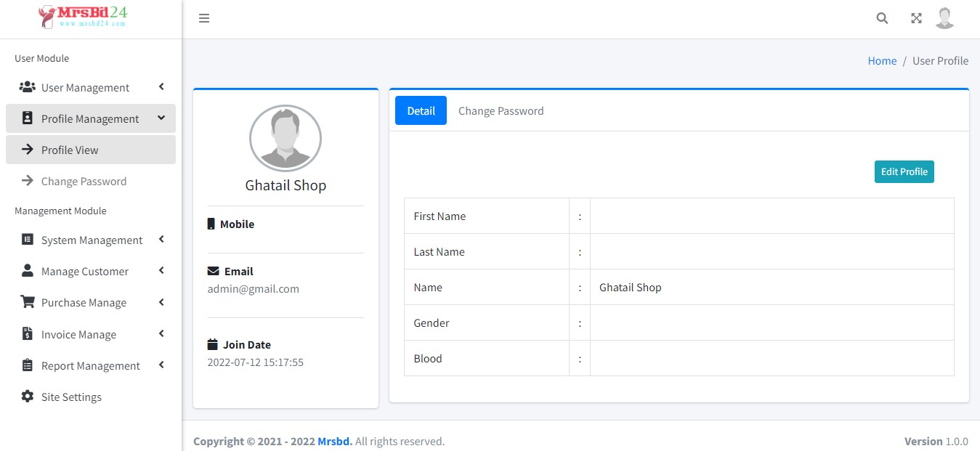Click the Profile Management address book icon
The height and width of the screenshot is (451, 980).
tap(27, 118)
